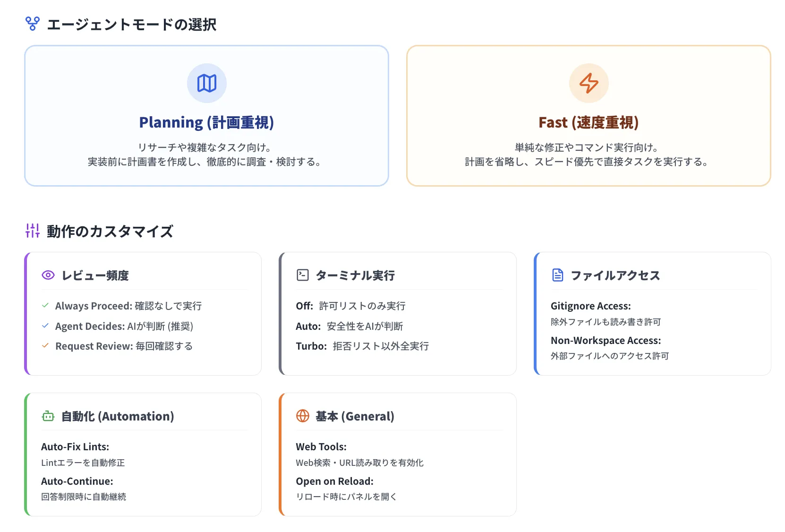Click the branch icon next to エージェントモードの選択
Viewport: 785px width, 532px height.
click(x=32, y=22)
